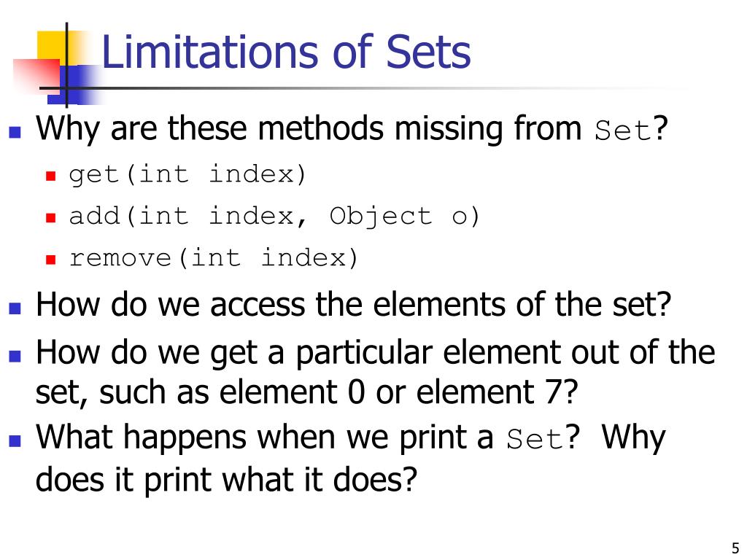
Task: Click the get(int index) code text
Action: [187, 174]
